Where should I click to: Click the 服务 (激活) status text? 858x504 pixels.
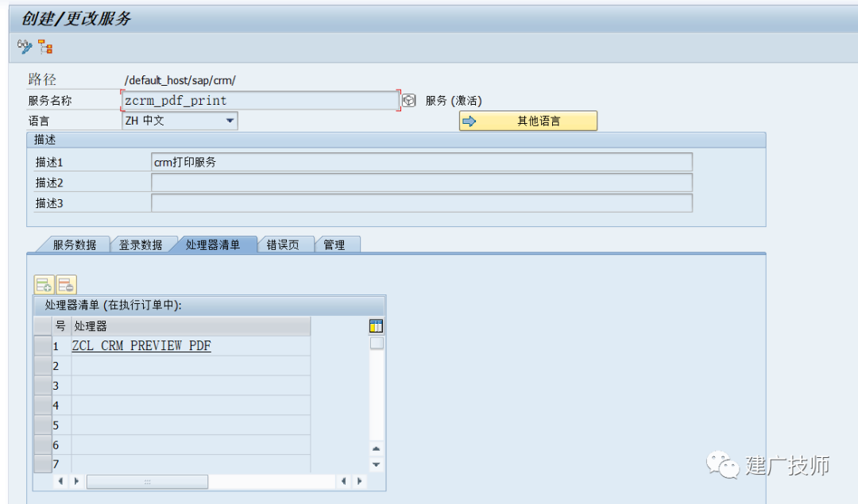click(x=454, y=101)
